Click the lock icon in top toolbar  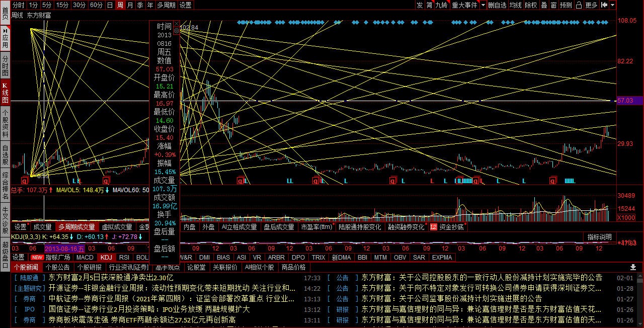click(x=579, y=5)
